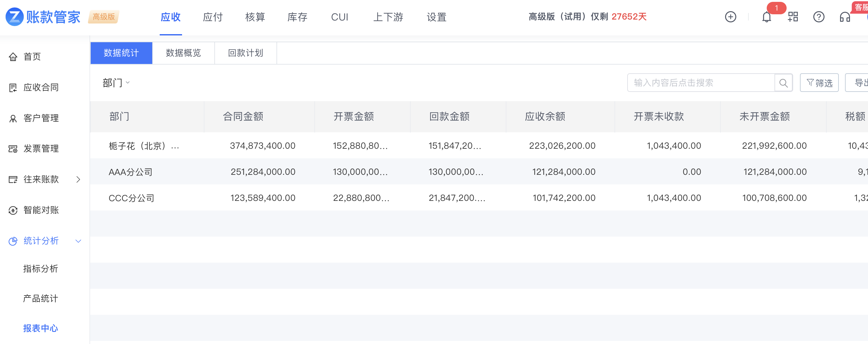Click AAA分公司 开票未收款 value 0.00
The image size is (868, 344).
[692, 172]
